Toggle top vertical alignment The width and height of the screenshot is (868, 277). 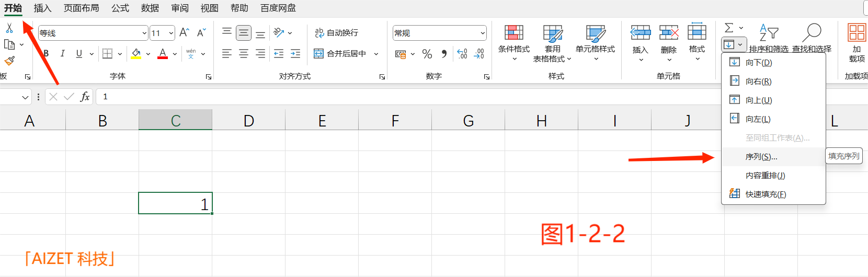[227, 33]
